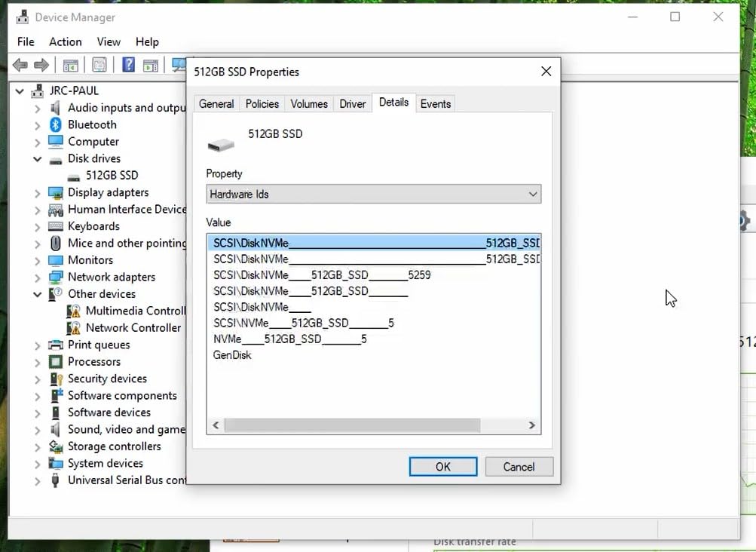Select the System devices folder icon
756x552 pixels.
click(56, 463)
